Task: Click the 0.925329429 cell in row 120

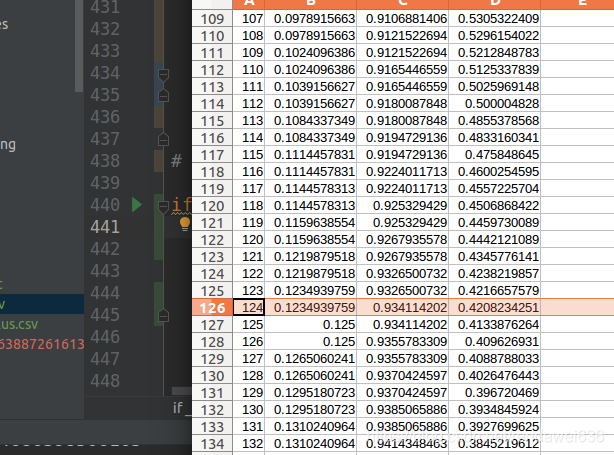Action: pyautogui.click(x=403, y=206)
